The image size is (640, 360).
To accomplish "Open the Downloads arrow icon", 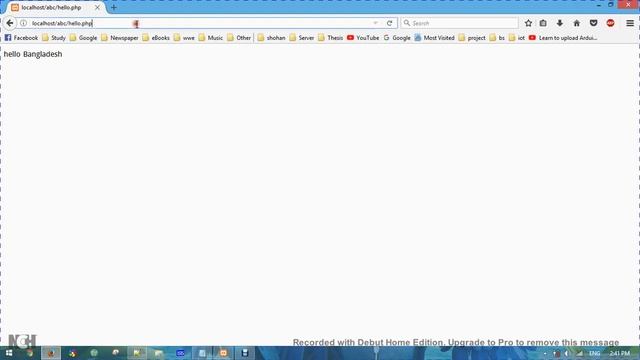I will (560, 23).
